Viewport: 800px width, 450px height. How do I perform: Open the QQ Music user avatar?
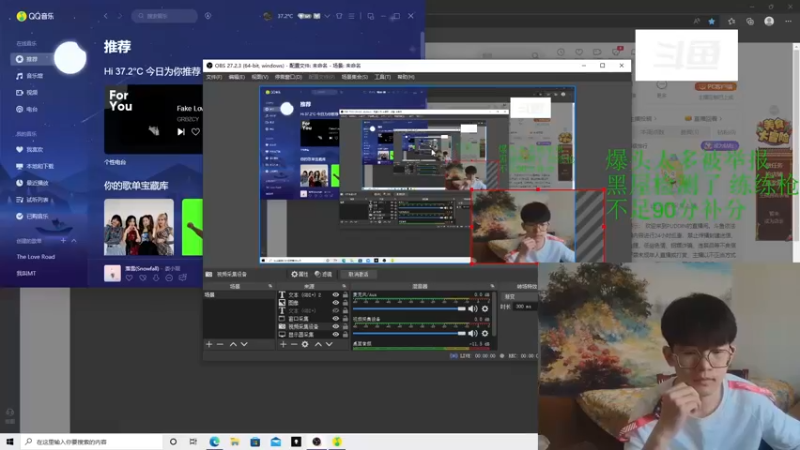tap(268, 16)
